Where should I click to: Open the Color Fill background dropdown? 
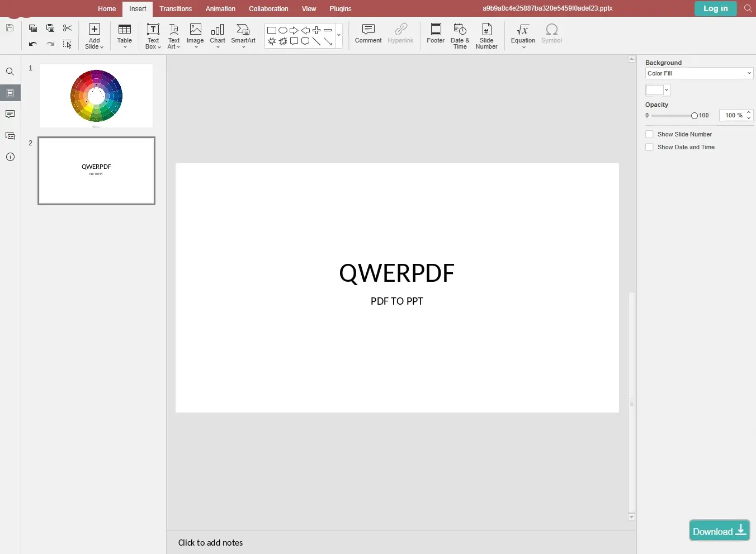(x=699, y=73)
